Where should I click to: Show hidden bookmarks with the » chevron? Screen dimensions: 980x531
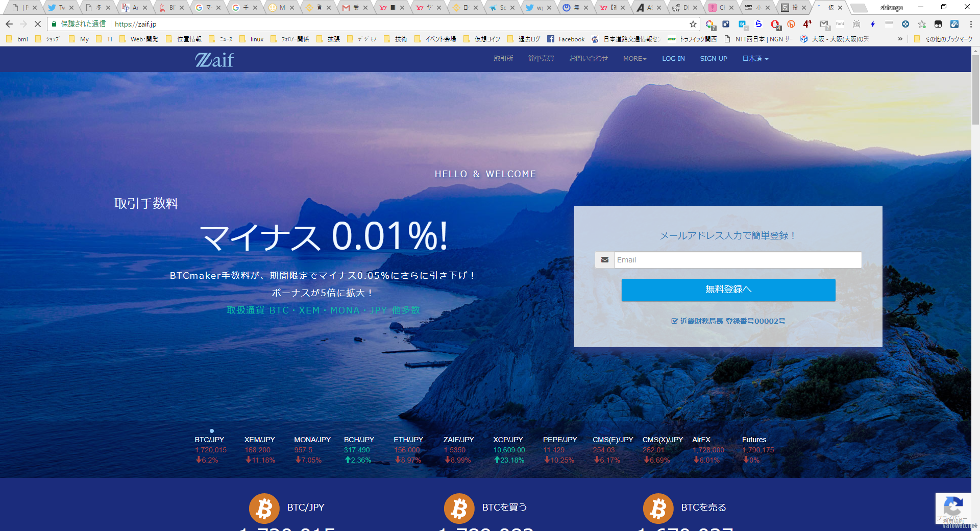tap(900, 39)
